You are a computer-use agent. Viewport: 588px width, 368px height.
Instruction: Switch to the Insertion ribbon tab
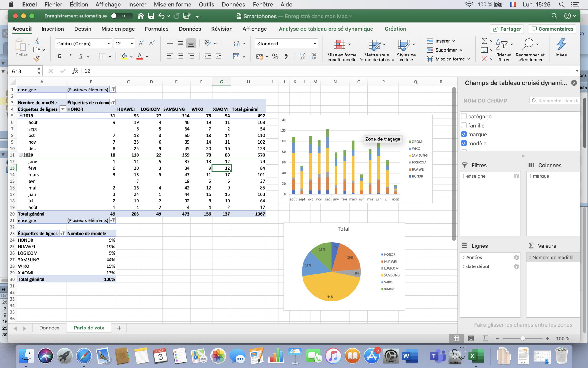point(53,29)
